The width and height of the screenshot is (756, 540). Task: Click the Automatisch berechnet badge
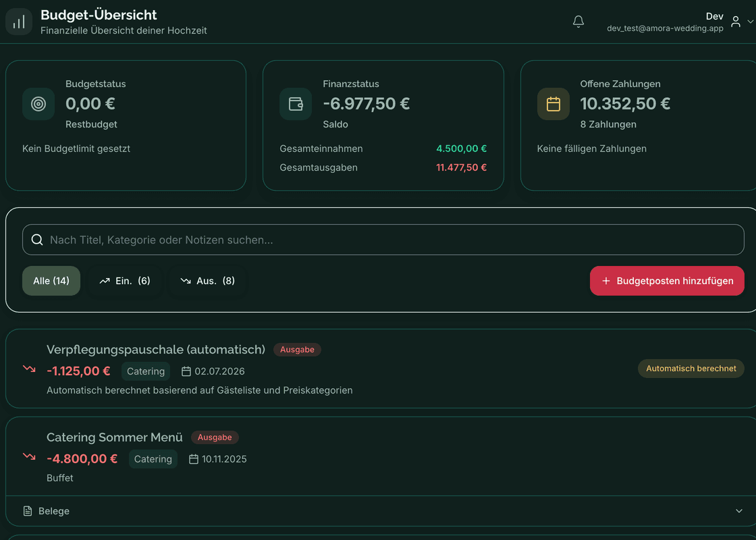[x=691, y=369]
